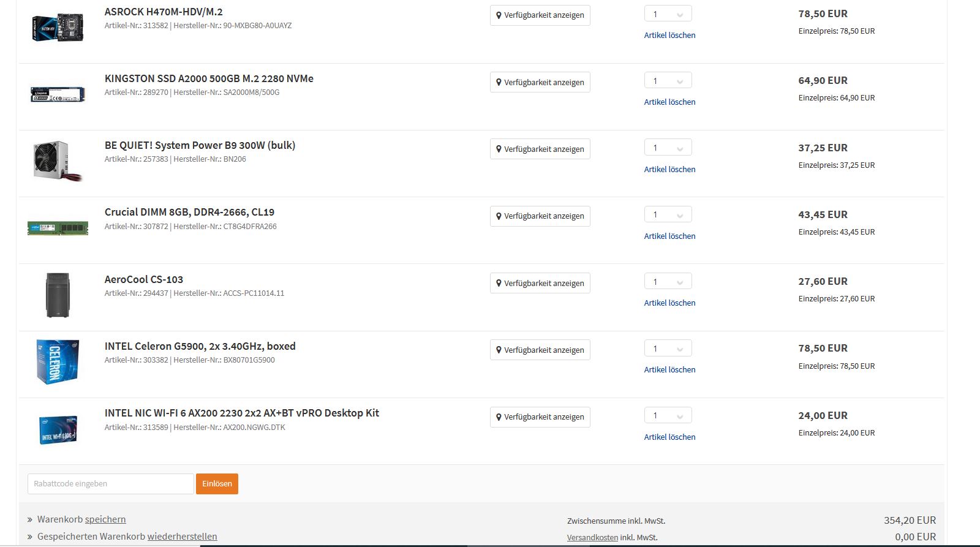
Task: Delete Crucial DIMM 8GB via Artikel löschen
Action: click(669, 236)
